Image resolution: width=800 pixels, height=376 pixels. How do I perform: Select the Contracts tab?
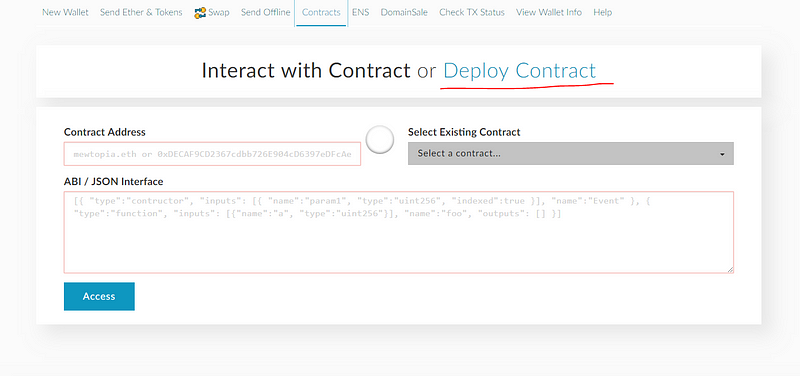pyautogui.click(x=321, y=12)
